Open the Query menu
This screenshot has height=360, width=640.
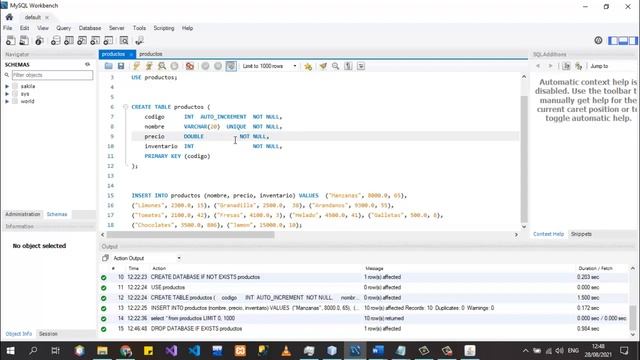point(63,28)
